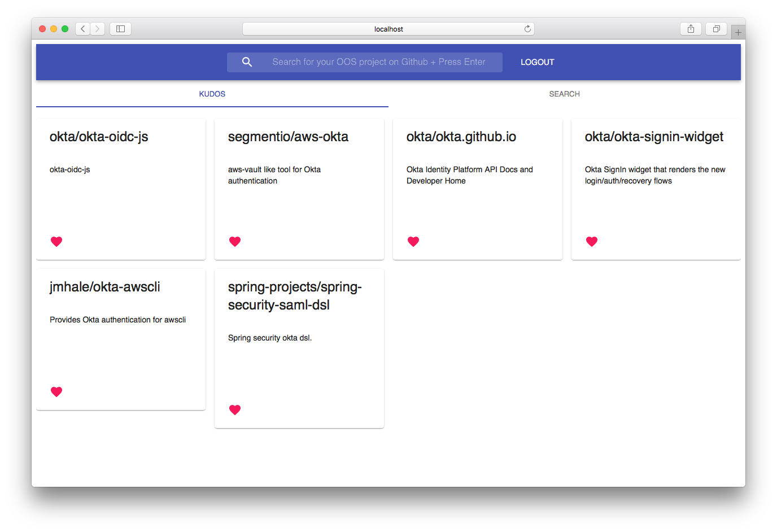Go back using browser back arrow

[x=83, y=29]
